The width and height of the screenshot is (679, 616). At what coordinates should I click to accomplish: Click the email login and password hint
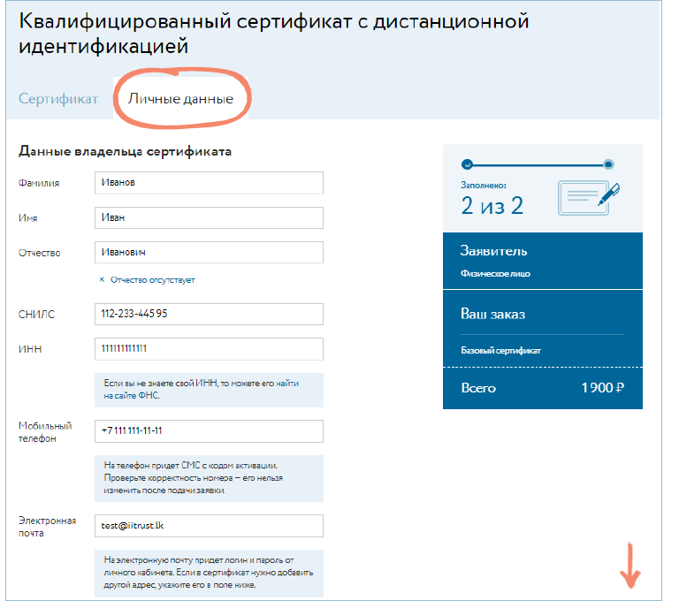pyautogui.click(x=209, y=573)
